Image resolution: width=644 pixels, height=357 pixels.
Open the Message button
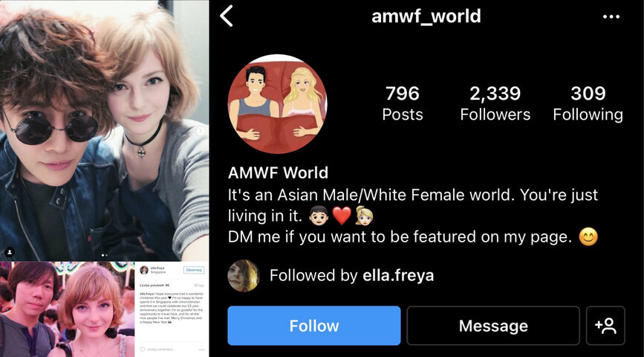(493, 326)
